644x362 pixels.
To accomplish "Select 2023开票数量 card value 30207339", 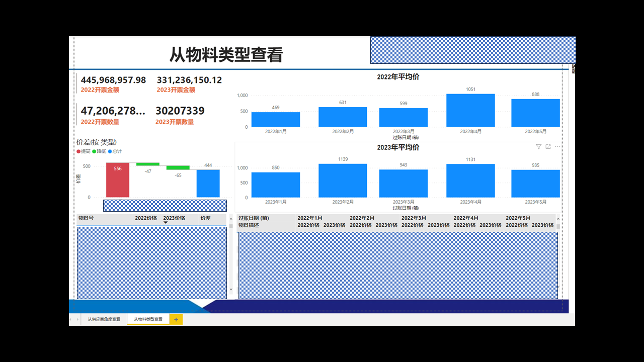I will (x=180, y=111).
